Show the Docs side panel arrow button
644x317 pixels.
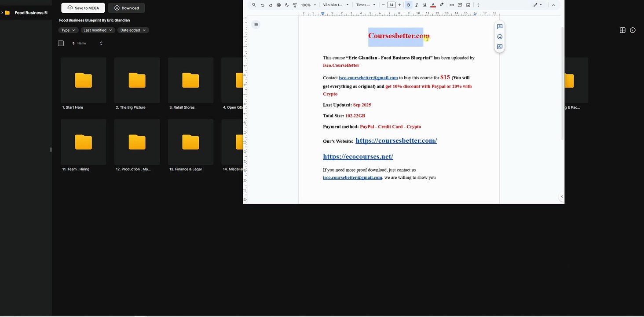click(x=562, y=197)
